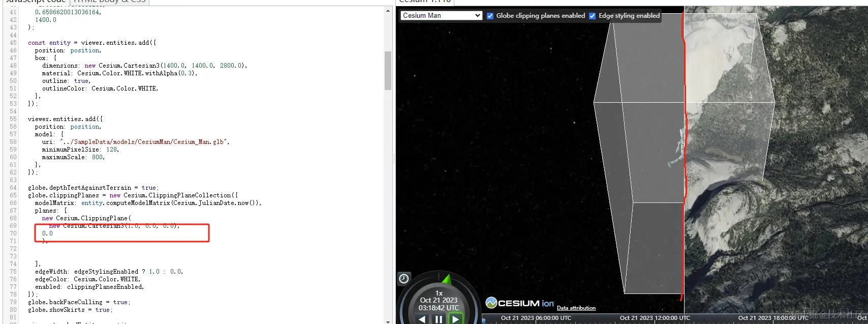868x324 pixels.
Task: Click the 'outline: true,' code line
Action: tap(67, 81)
